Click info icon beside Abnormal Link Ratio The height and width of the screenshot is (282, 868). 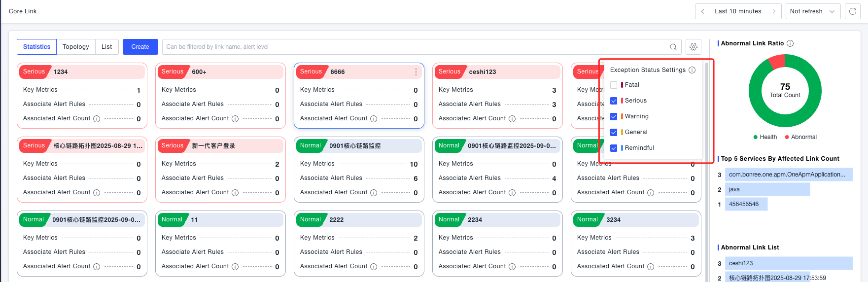(x=790, y=43)
